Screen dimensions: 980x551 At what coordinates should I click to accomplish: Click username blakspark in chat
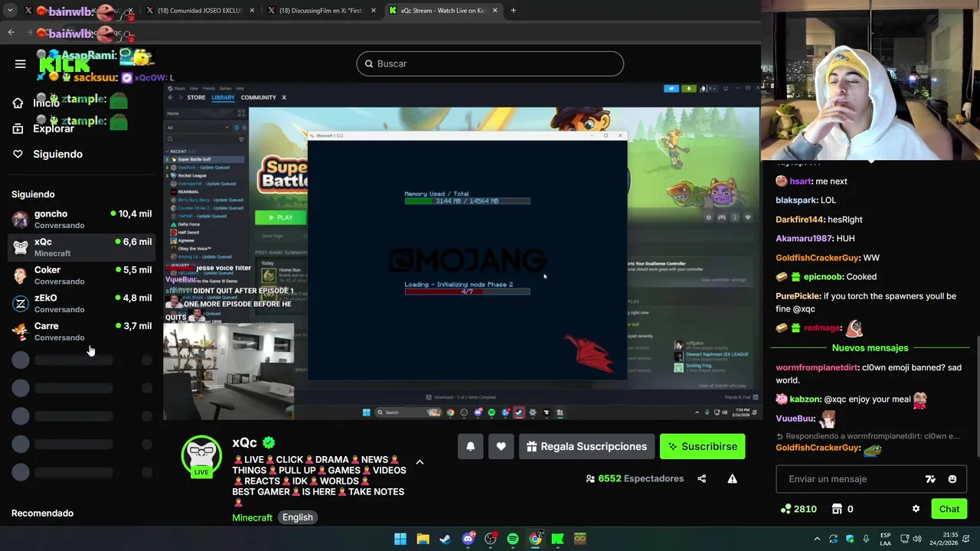(796, 201)
